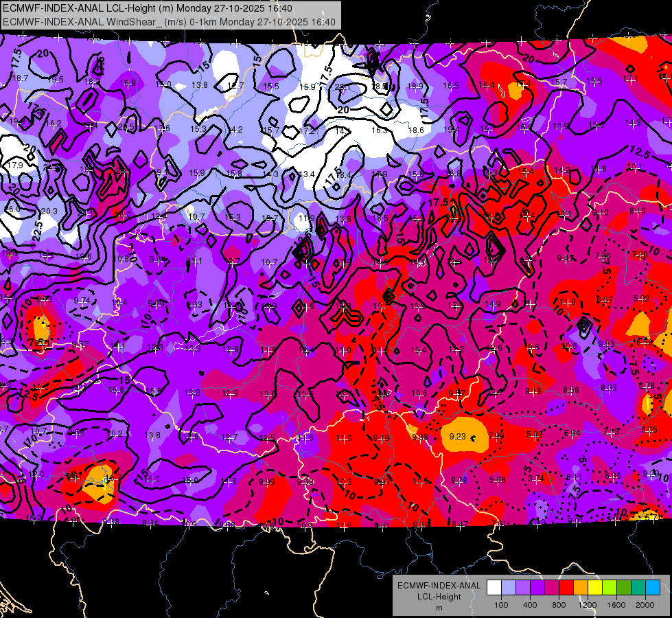Click the 8.33 wind shear value
This screenshot has width=672, height=618.
click(x=609, y=388)
